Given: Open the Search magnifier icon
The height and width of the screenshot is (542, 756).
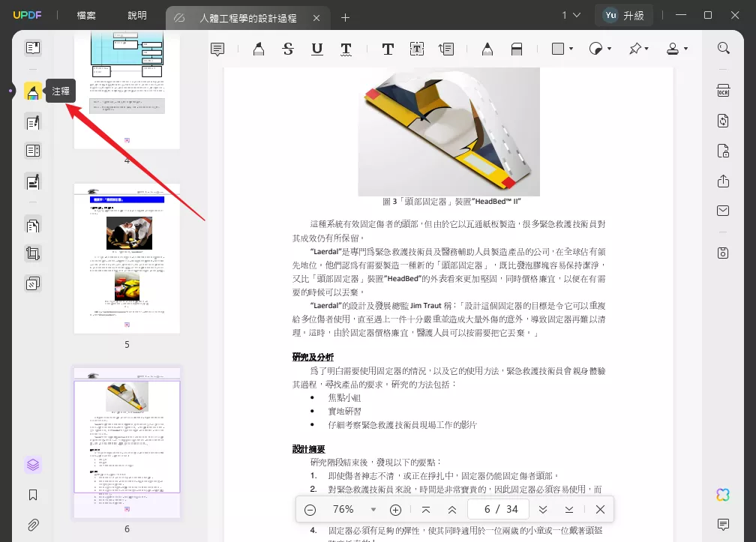Looking at the screenshot, I should tap(723, 48).
